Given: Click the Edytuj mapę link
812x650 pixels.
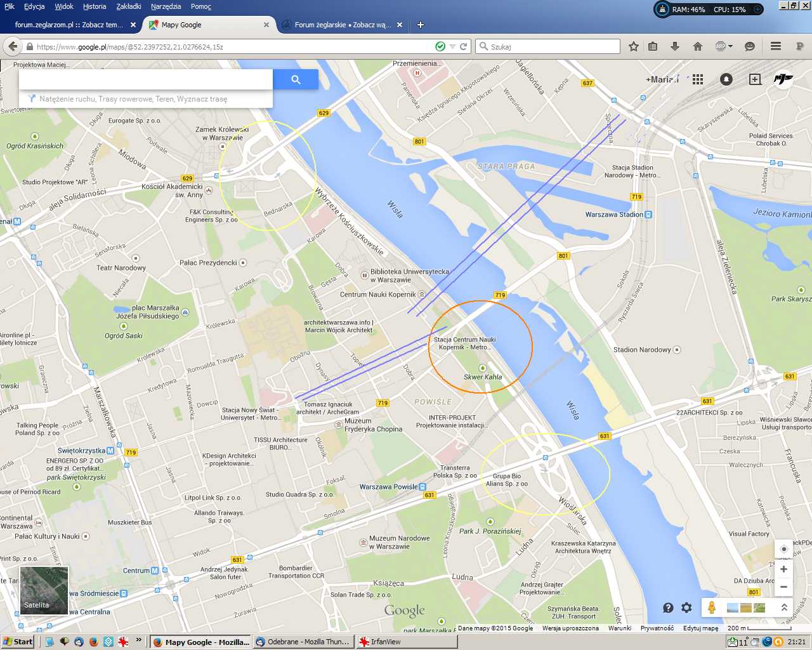Looking at the screenshot, I should pos(701,628).
